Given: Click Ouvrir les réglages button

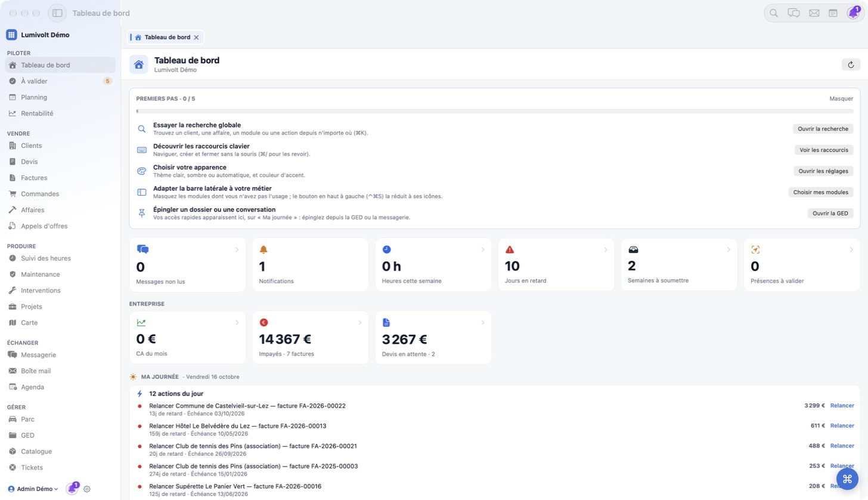Looking at the screenshot, I should (823, 171).
